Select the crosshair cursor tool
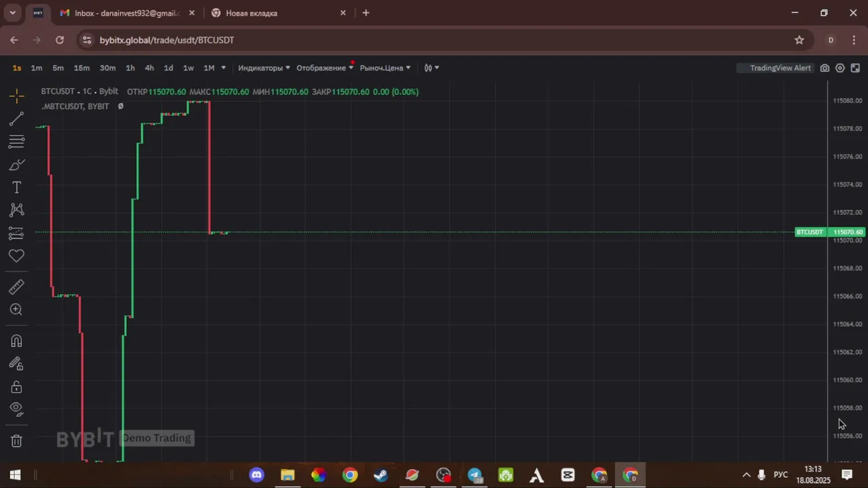This screenshot has height=488, width=868. click(17, 96)
